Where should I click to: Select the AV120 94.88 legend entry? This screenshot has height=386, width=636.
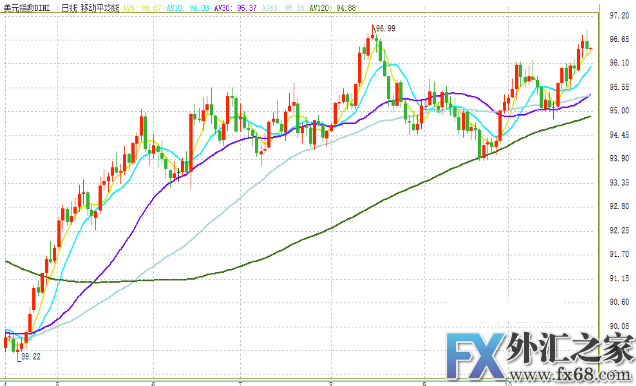tap(332, 8)
